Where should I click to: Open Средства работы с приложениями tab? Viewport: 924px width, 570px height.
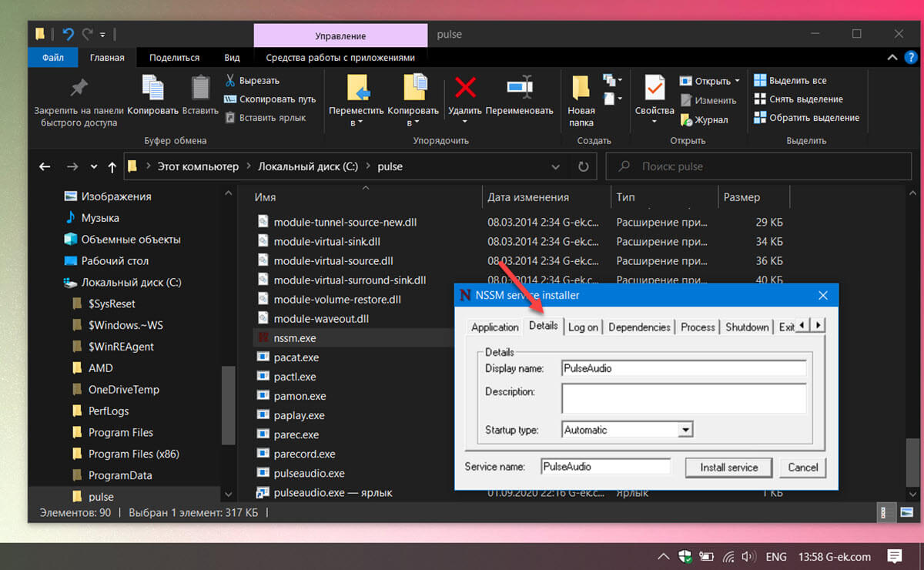tap(340, 58)
